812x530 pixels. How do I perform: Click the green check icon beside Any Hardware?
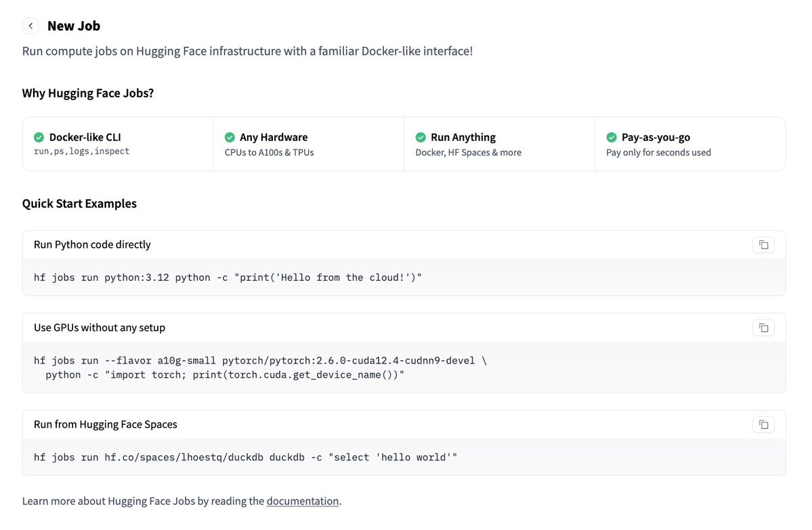[230, 137]
